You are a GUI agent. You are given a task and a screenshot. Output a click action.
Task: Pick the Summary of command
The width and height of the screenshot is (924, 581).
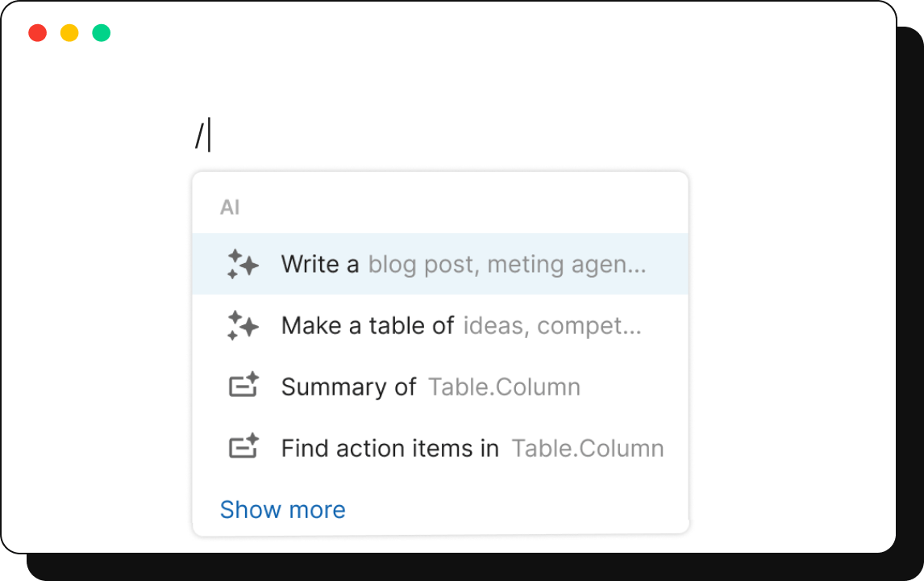pos(440,387)
